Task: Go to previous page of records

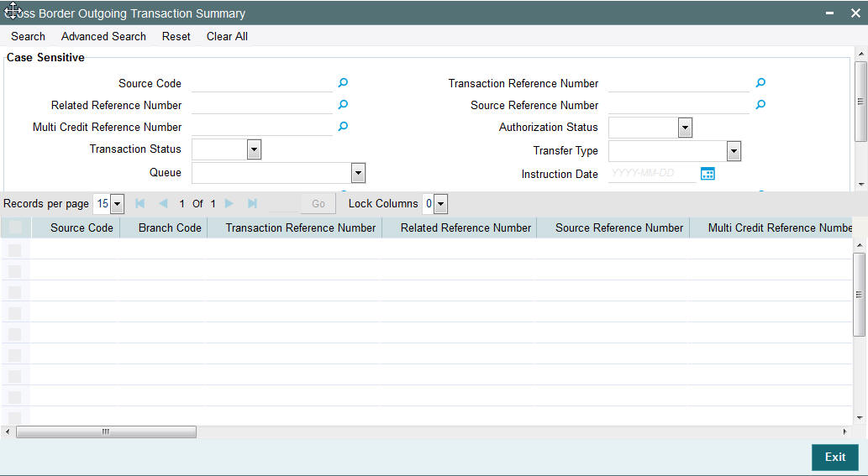Action: [163, 203]
